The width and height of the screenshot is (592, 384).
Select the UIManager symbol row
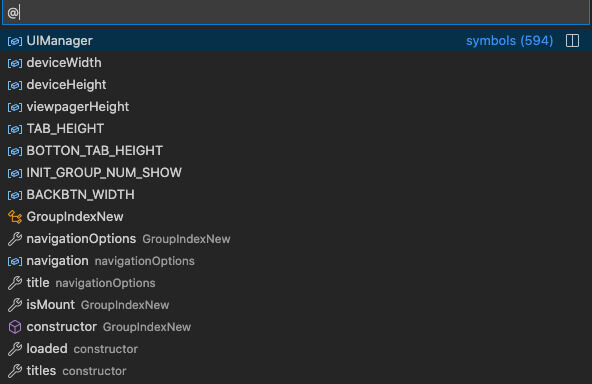tap(296, 40)
